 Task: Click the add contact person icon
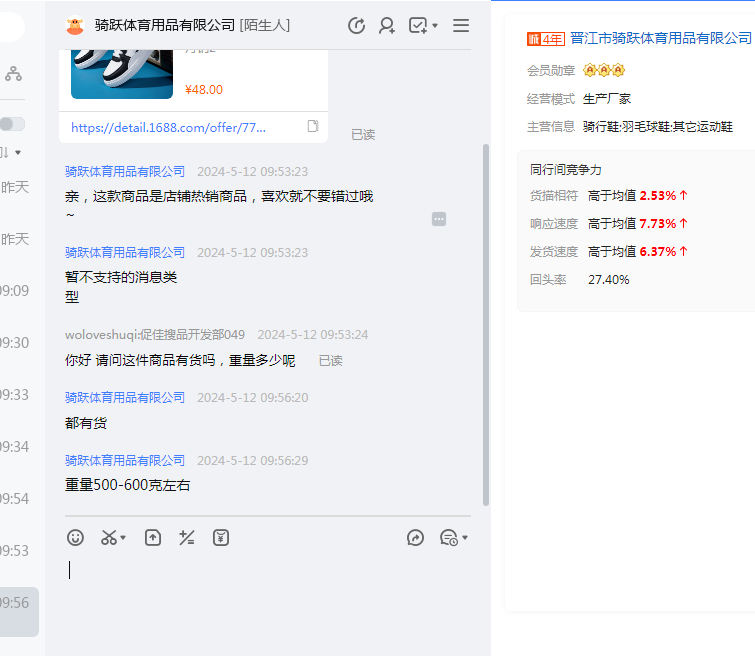pyautogui.click(x=387, y=26)
